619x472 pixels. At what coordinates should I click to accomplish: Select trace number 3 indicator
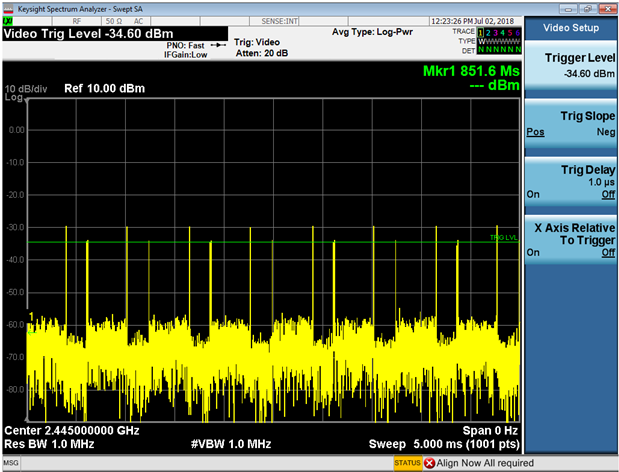point(495,32)
